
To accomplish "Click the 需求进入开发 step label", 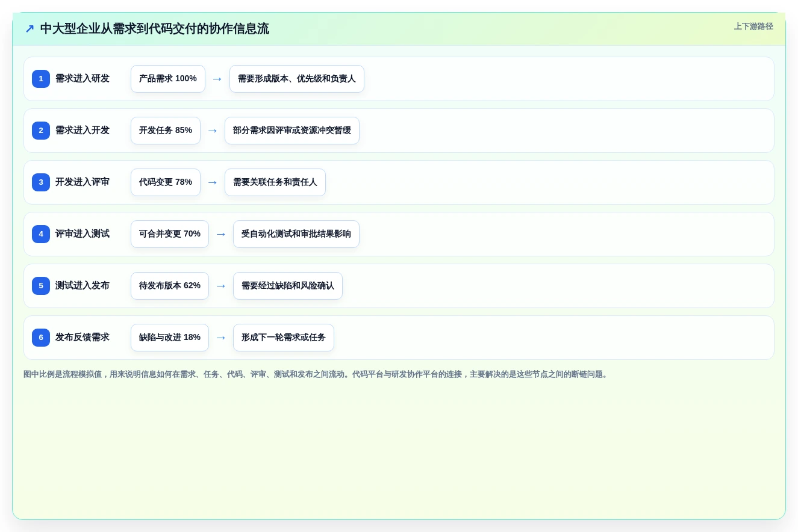I will 83,131.
